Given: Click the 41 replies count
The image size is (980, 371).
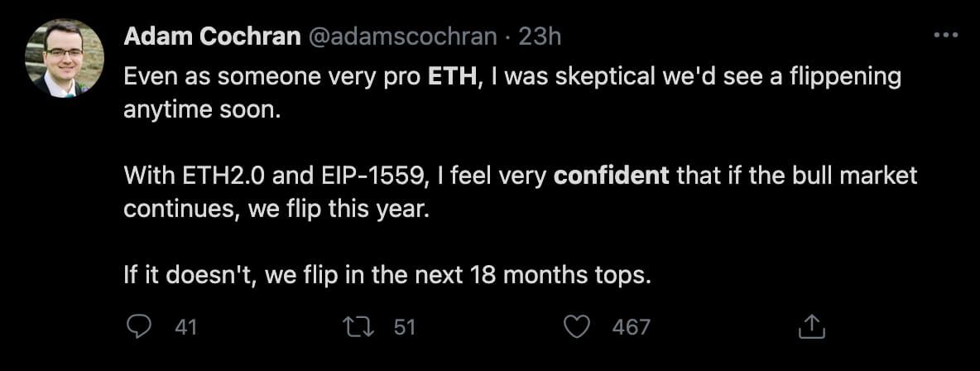Looking at the screenshot, I should tap(185, 327).
